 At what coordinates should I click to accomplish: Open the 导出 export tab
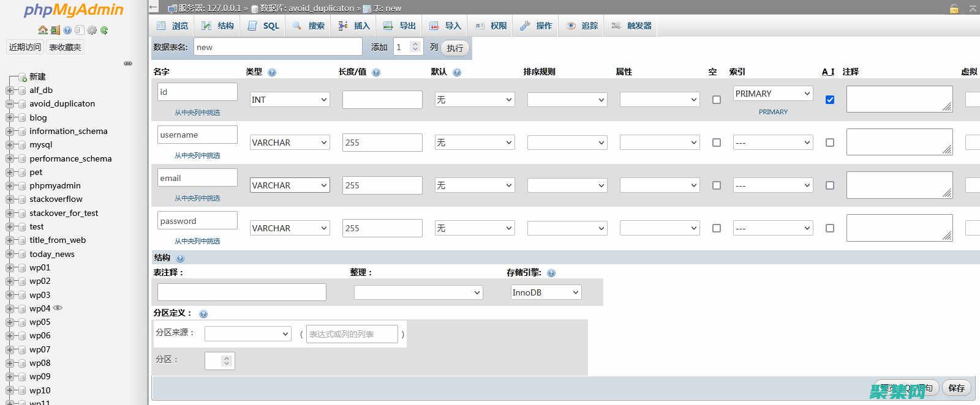point(400,26)
